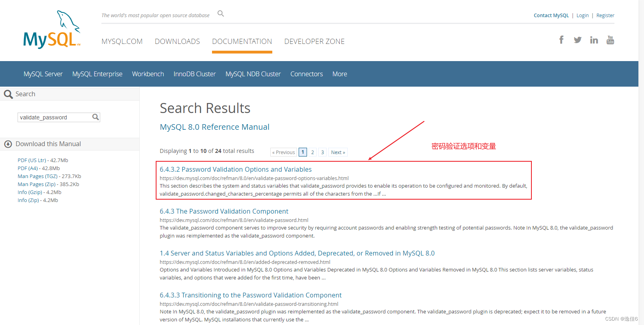The width and height of the screenshot is (644, 325).
Task: Open MySQL Server menu item
Action: [43, 74]
